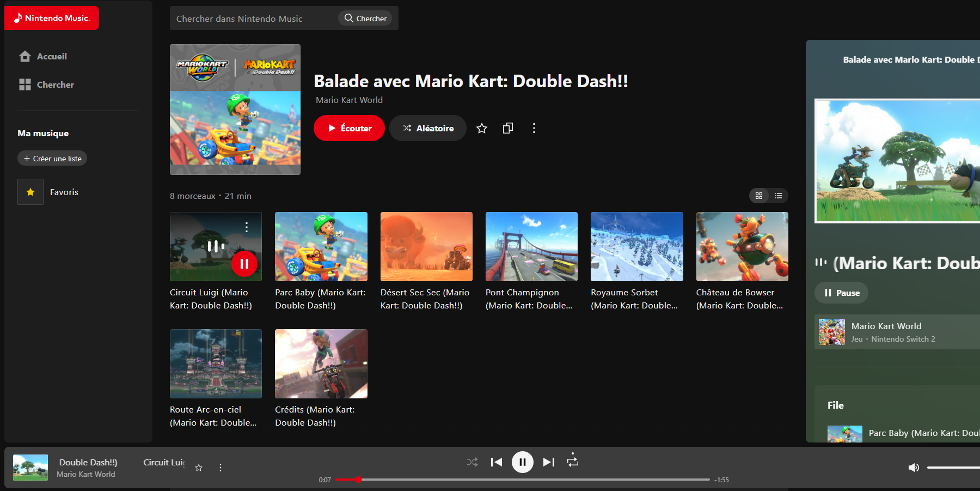Skip to the next track
980x491 pixels.
(549, 462)
